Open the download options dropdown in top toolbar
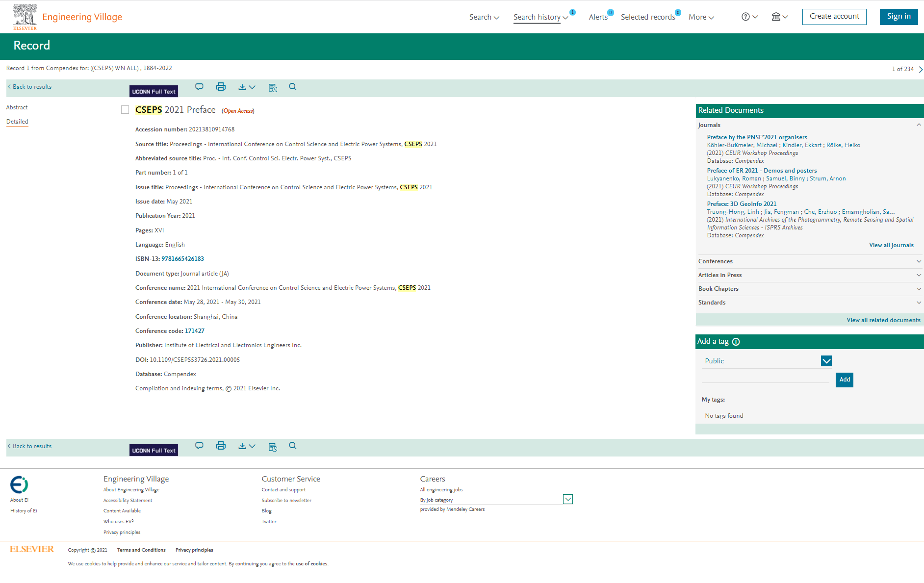This screenshot has height=583, width=924. [x=247, y=87]
